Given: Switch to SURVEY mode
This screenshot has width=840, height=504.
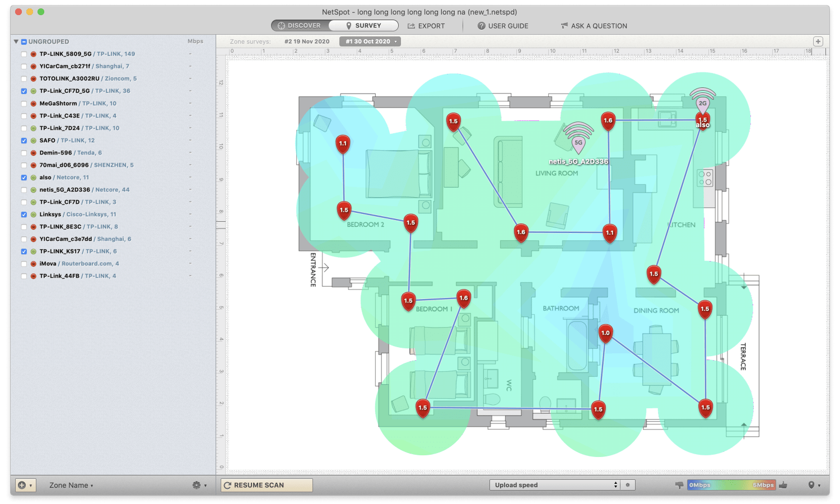Looking at the screenshot, I should (x=363, y=26).
